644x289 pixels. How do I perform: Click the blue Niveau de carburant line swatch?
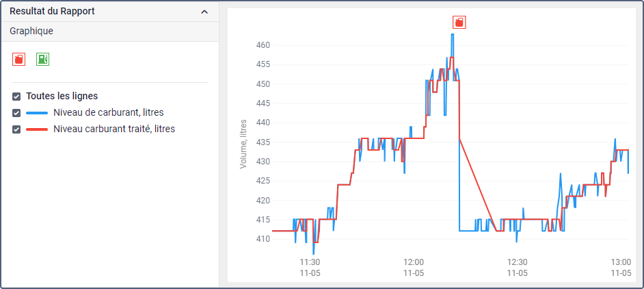(37, 113)
